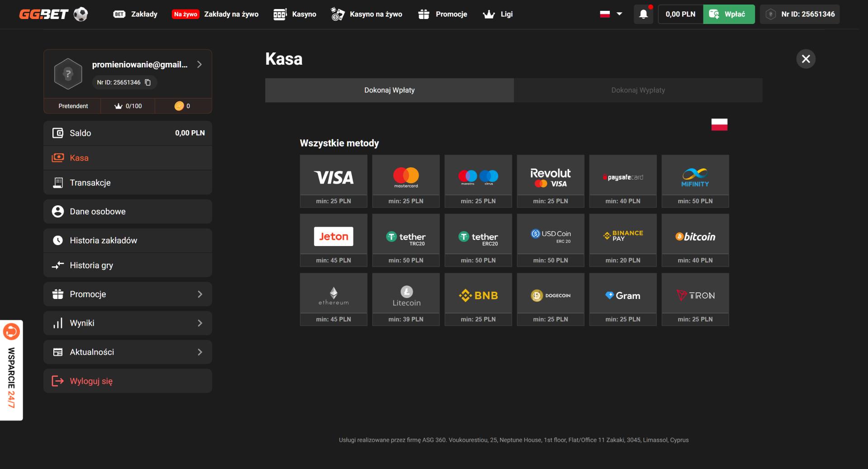Image resolution: width=868 pixels, height=469 pixels.
Task: Open the notifications bell
Action: click(643, 14)
